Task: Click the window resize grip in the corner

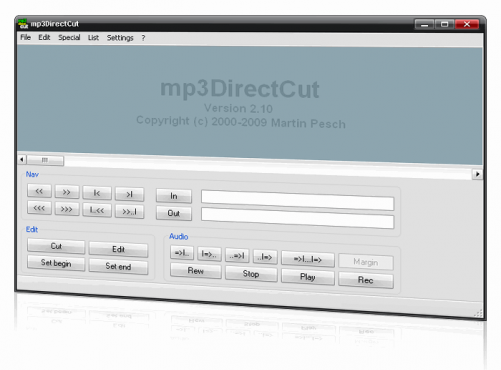Action: point(478,313)
